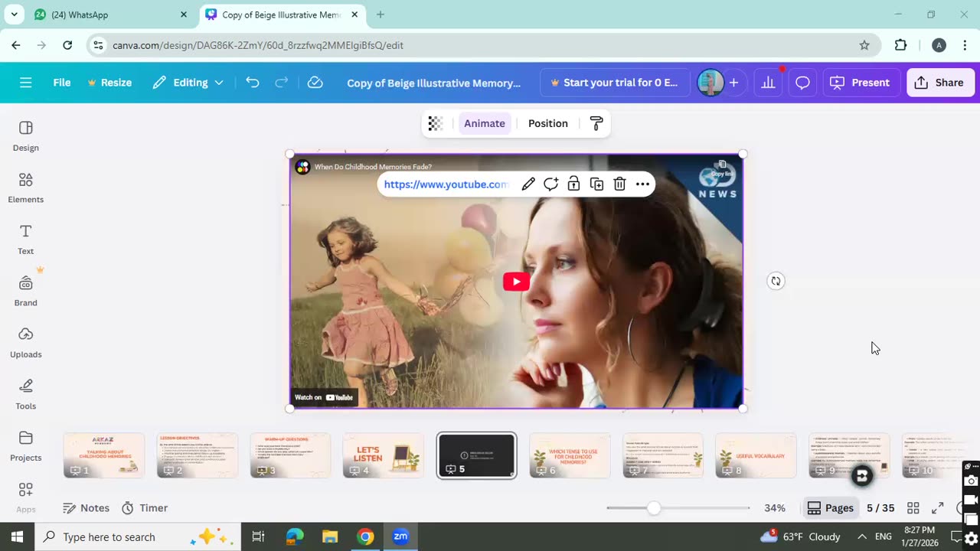Select page 6 Which Tense thumbnail
980x551 pixels.
570,455
